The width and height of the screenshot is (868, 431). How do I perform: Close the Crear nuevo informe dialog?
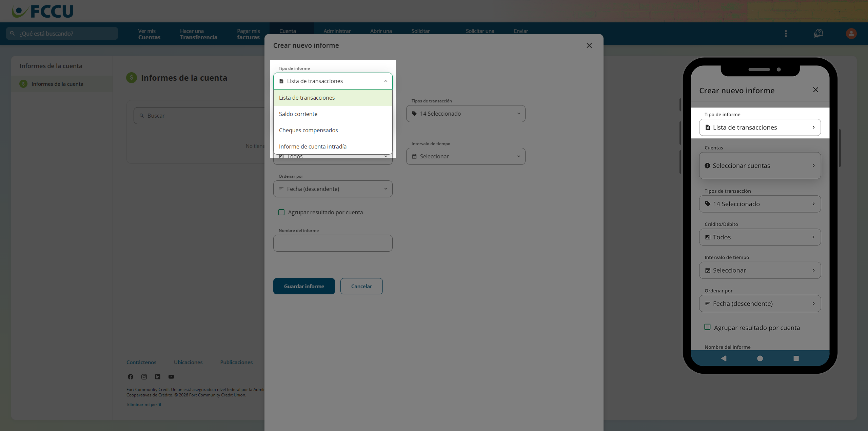click(x=589, y=45)
